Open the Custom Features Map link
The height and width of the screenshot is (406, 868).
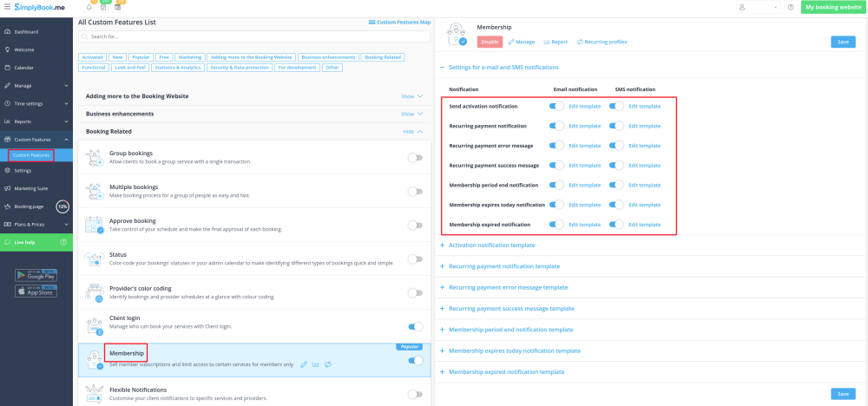(x=399, y=22)
